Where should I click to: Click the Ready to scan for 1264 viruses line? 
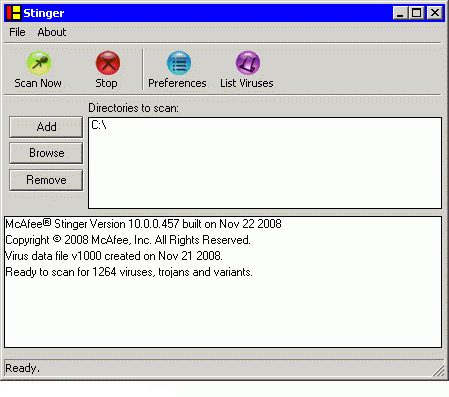pos(129,272)
